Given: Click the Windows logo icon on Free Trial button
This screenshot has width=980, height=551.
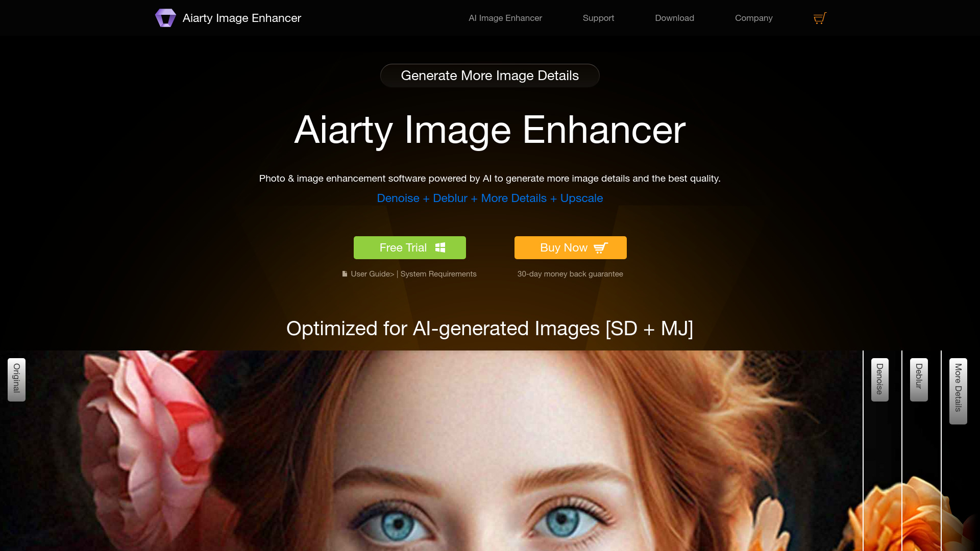Looking at the screenshot, I should pyautogui.click(x=440, y=247).
